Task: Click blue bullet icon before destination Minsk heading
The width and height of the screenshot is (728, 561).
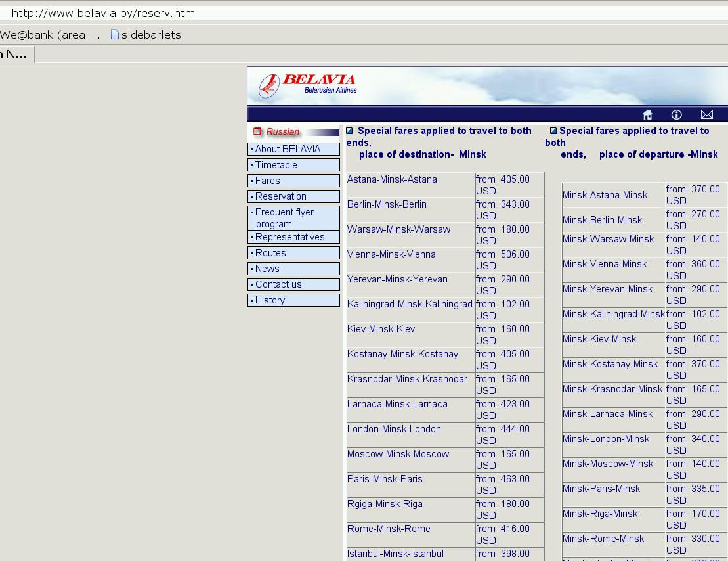Action: pos(350,131)
